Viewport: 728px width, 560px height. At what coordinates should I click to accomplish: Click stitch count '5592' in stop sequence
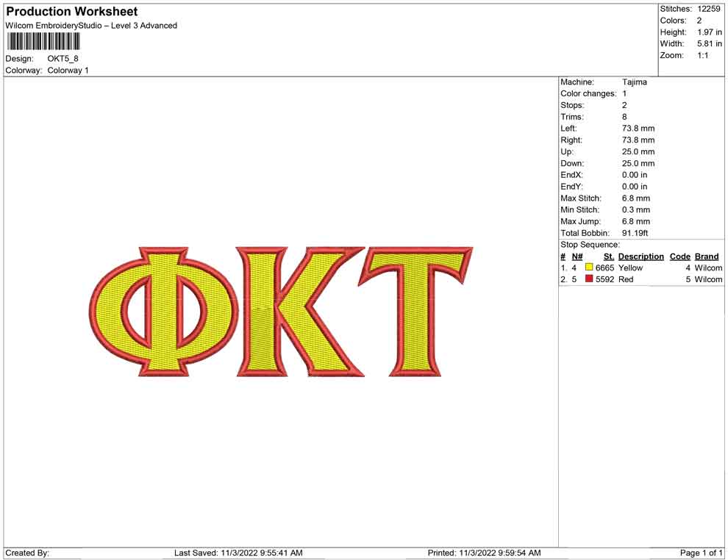pyautogui.click(x=604, y=279)
